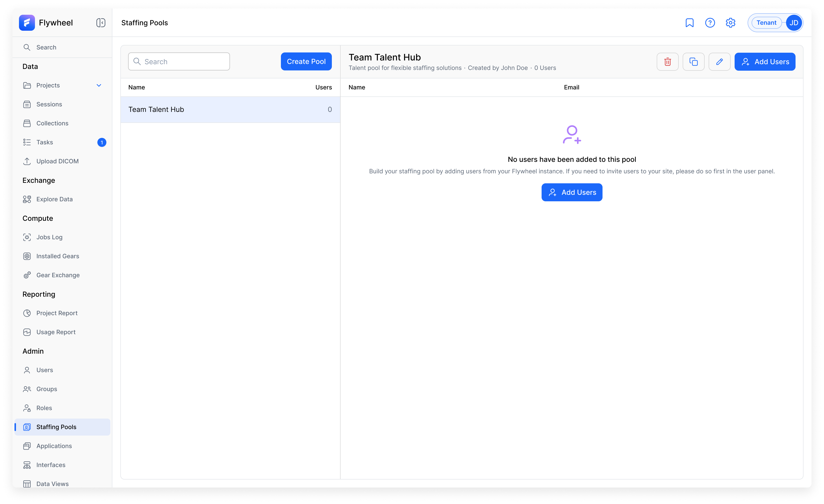Screen dimensions: 824x504
Task: Open Tasks in the sidebar
Action: [45, 142]
